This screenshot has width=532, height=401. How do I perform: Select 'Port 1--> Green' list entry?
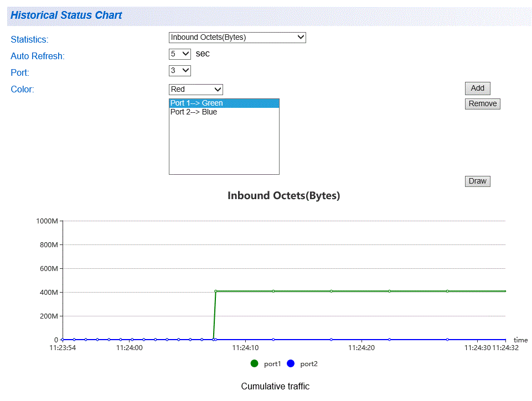coord(224,103)
